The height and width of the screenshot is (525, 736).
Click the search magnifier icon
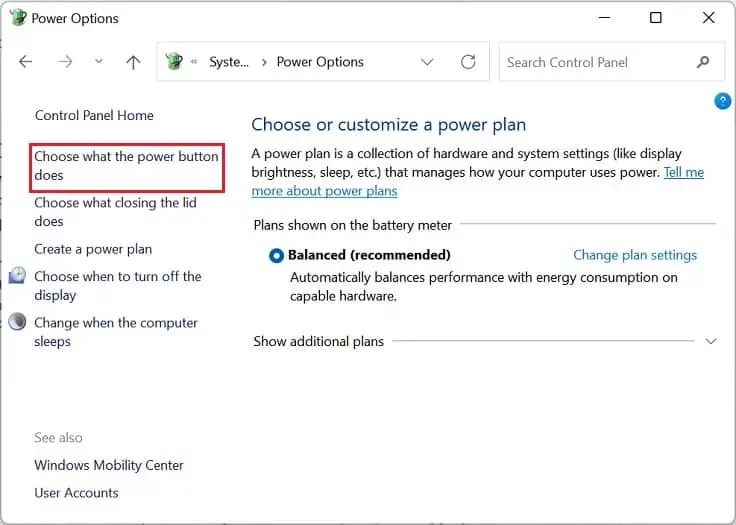coord(704,62)
